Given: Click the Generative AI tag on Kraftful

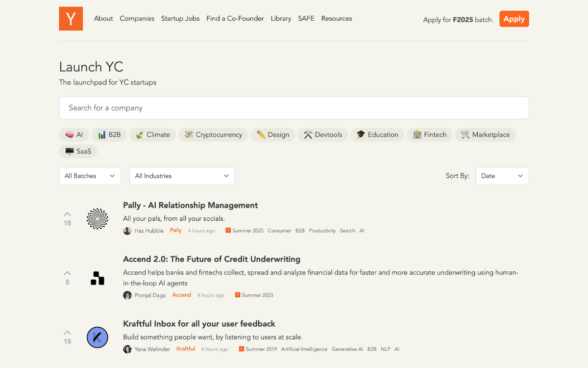Looking at the screenshot, I should pyautogui.click(x=347, y=349).
